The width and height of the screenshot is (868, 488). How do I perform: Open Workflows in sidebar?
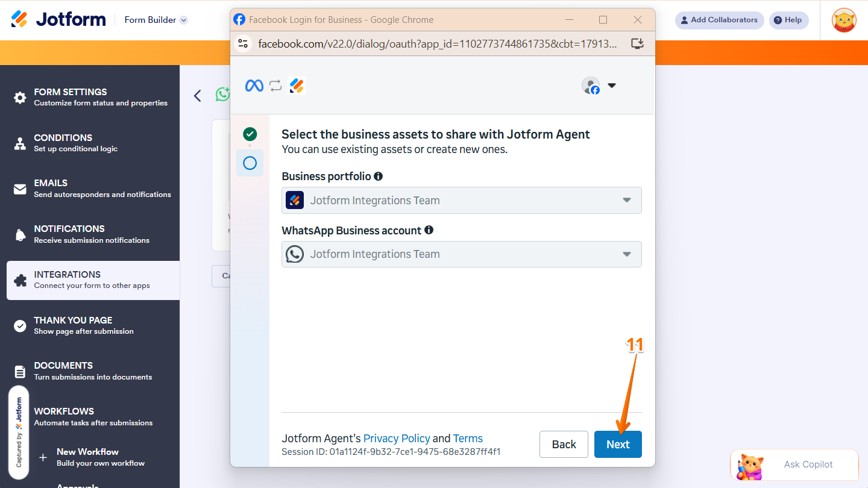pyautogui.click(x=93, y=416)
